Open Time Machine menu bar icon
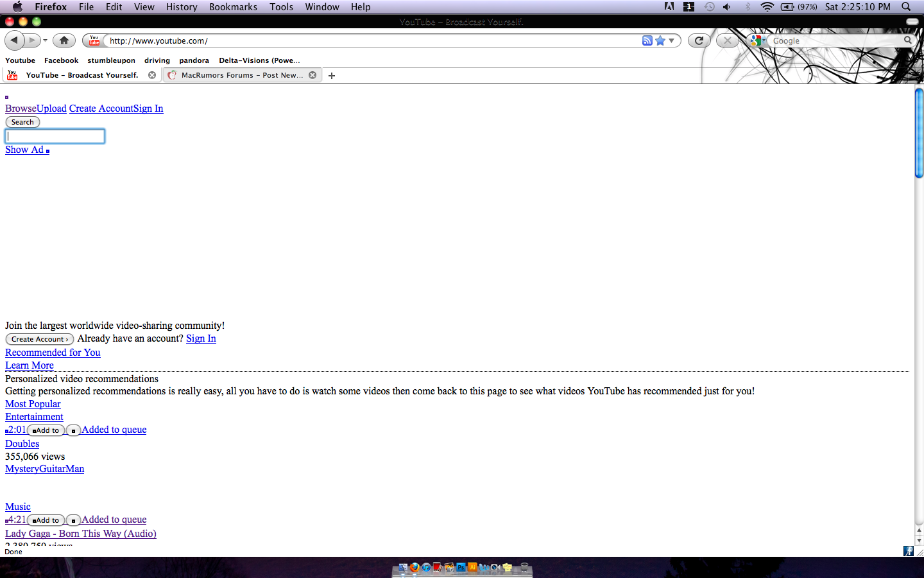924x578 pixels. tap(709, 6)
